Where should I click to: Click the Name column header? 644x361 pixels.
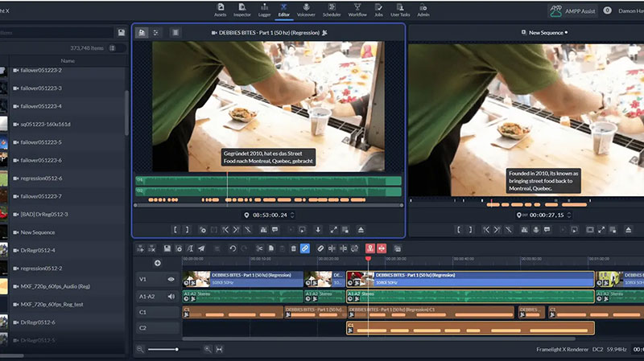[68, 60]
